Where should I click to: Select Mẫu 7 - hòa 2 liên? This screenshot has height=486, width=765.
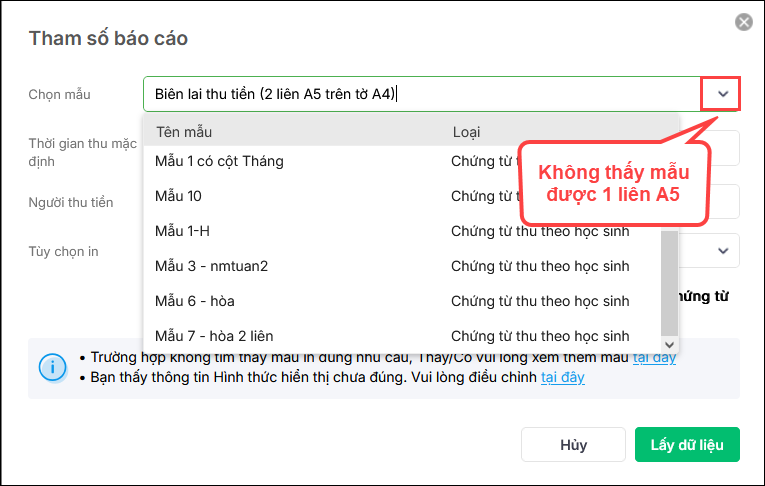point(215,336)
